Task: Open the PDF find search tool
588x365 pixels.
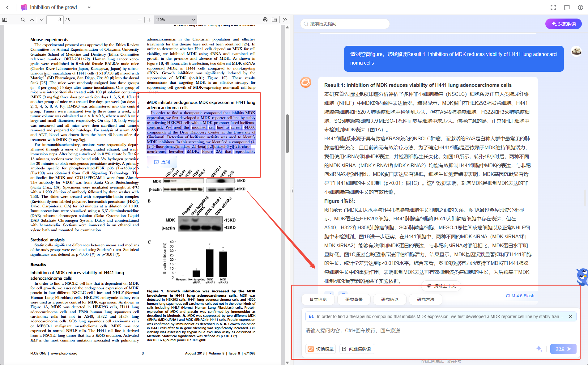Action: pos(23,20)
